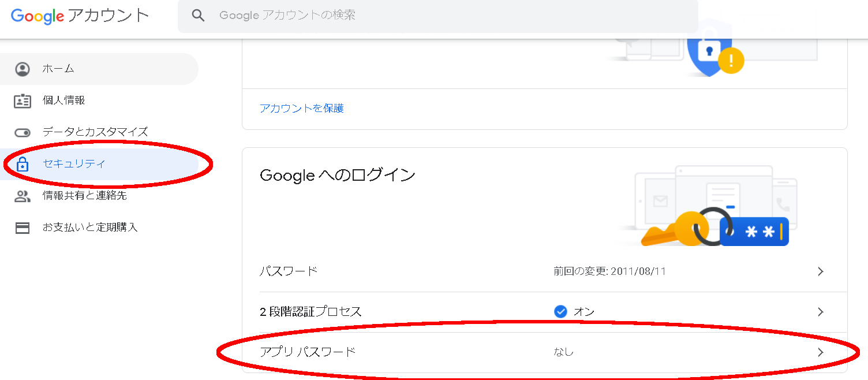This screenshot has height=380, width=868.
Task: Open データとカスタマイズ in the sidebar
Action: 99,132
